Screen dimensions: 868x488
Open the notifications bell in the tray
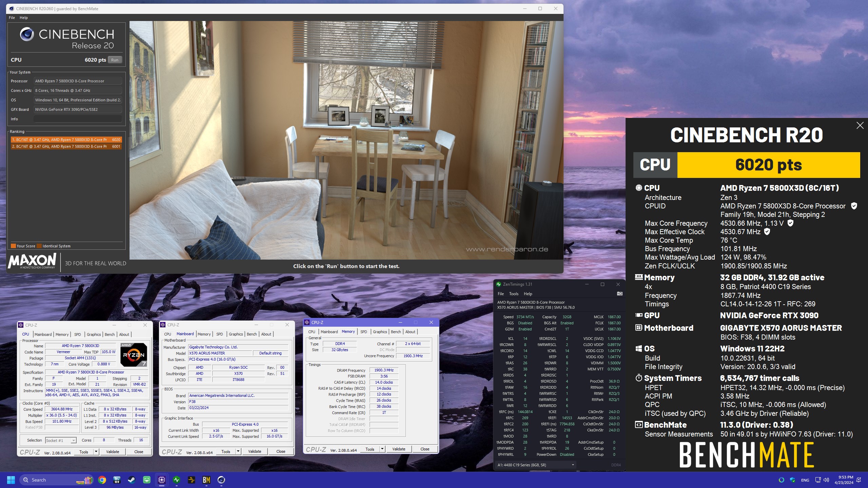(x=859, y=480)
